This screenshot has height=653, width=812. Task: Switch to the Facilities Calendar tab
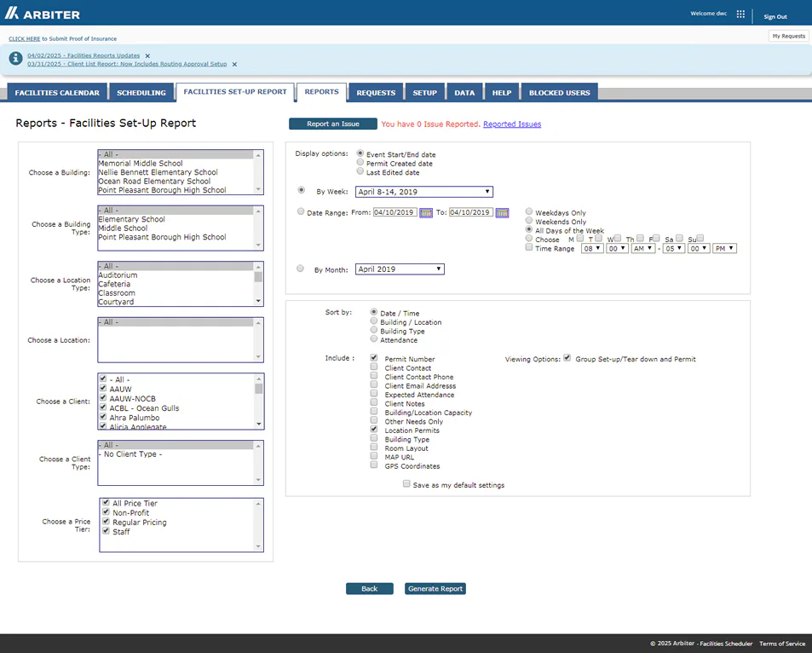pyautogui.click(x=57, y=92)
